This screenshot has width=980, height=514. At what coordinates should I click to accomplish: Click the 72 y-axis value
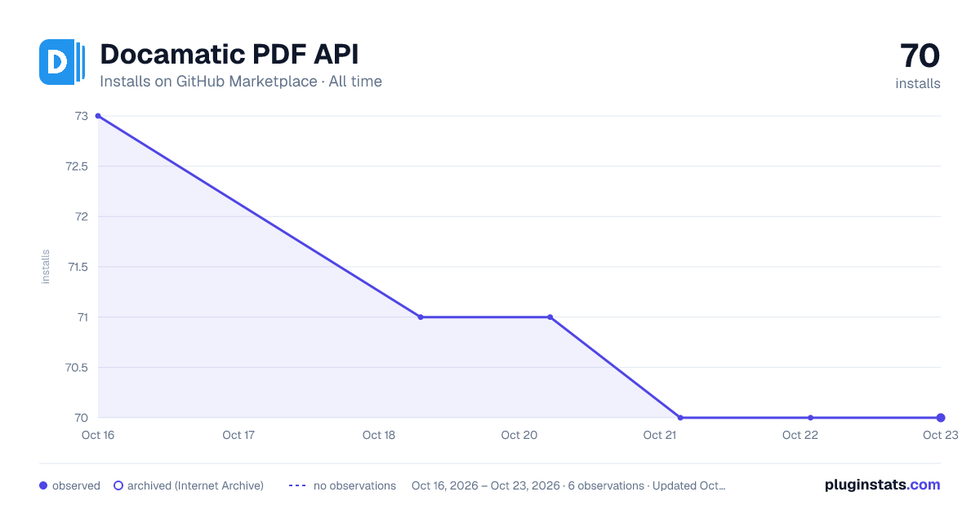point(82,216)
